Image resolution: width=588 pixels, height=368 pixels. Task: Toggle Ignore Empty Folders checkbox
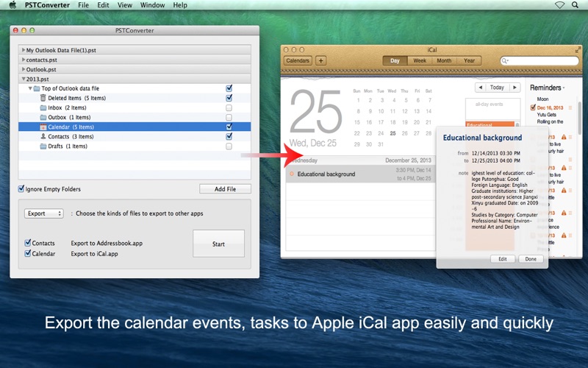21,189
